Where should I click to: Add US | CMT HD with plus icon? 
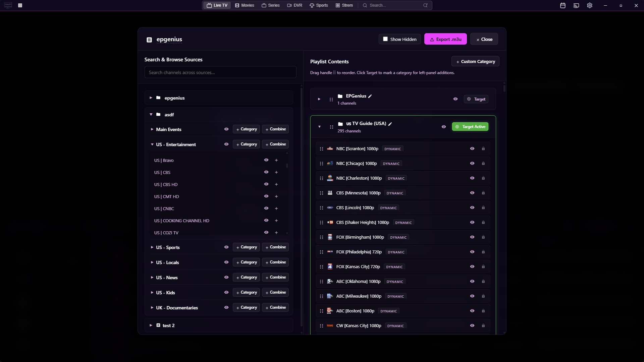[x=276, y=196]
